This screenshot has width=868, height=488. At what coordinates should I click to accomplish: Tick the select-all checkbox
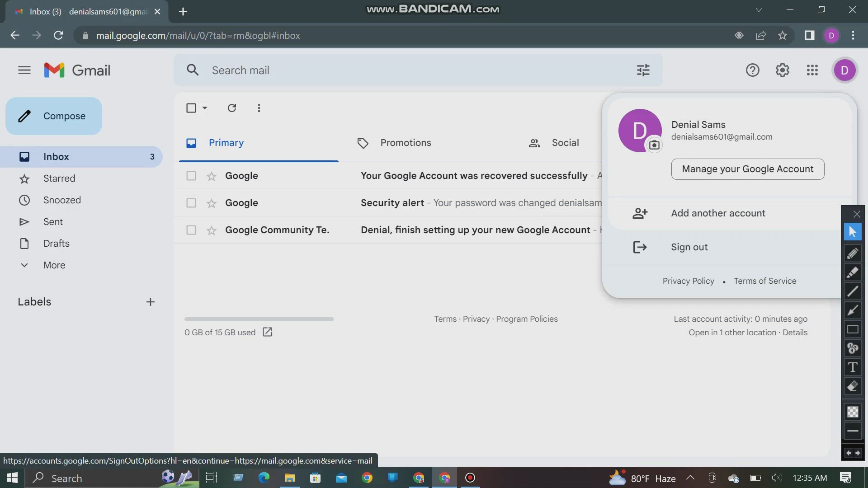[191, 108]
